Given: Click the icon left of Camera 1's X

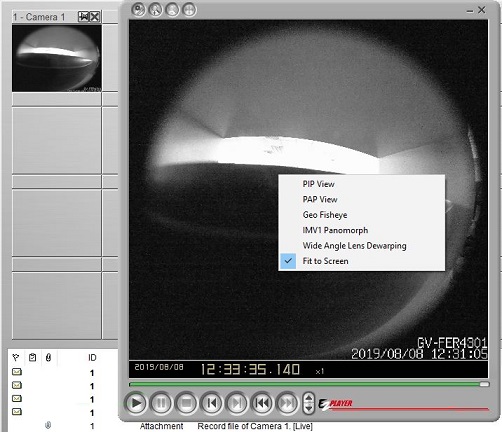Looking at the screenshot, I should coord(83,17).
